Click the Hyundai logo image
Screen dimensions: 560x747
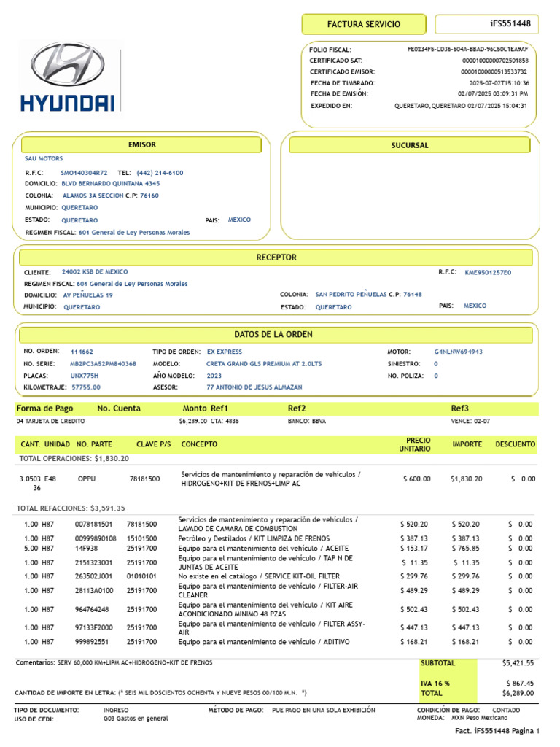point(69,77)
